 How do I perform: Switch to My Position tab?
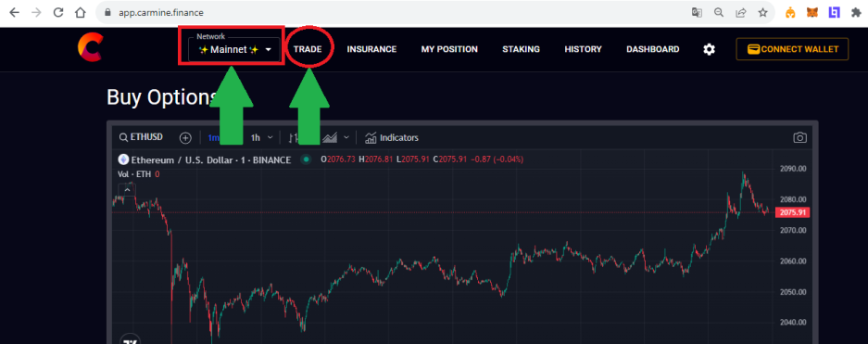click(449, 49)
